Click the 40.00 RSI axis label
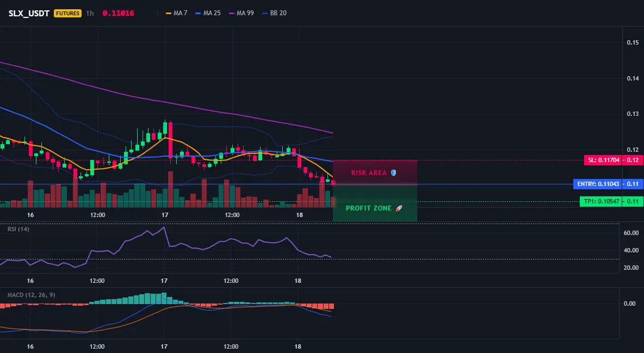Image resolution: width=644 pixels, height=353 pixels. (x=631, y=250)
